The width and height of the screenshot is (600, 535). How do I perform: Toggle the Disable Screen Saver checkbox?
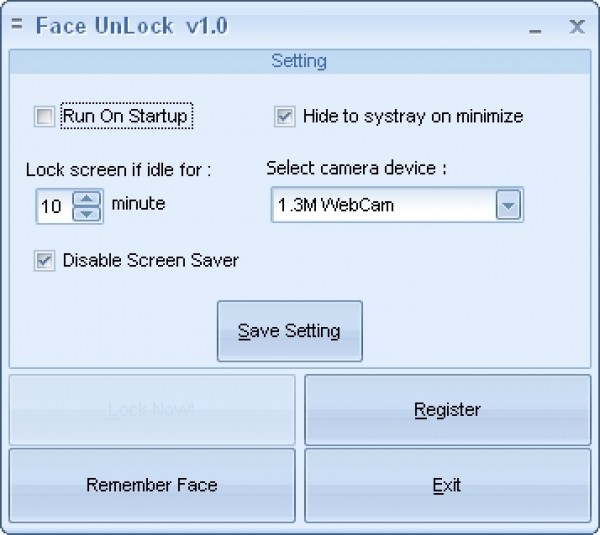click(44, 261)
